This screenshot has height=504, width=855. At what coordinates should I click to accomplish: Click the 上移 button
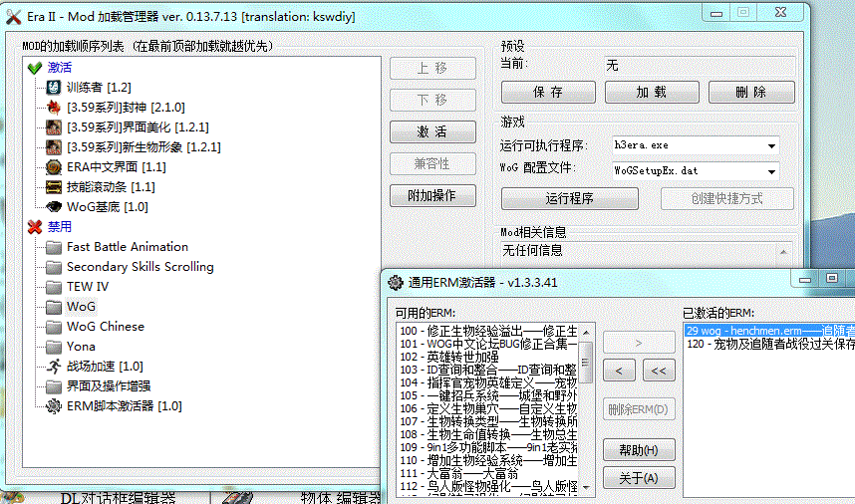(432, 68)
